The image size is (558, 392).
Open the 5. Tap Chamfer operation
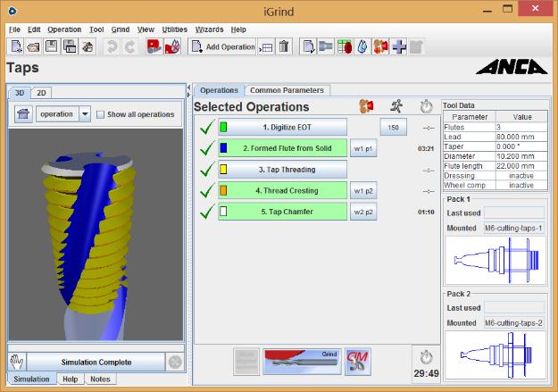tap(282, 212)
